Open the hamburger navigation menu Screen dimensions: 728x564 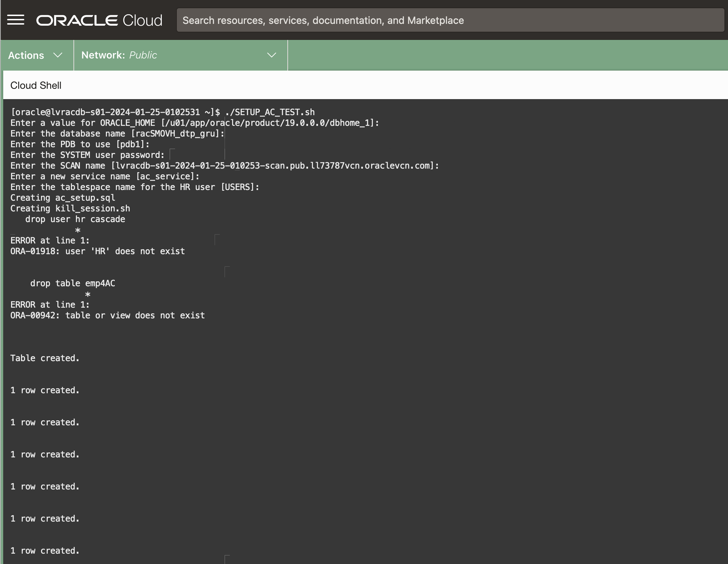tap(16, 20)
